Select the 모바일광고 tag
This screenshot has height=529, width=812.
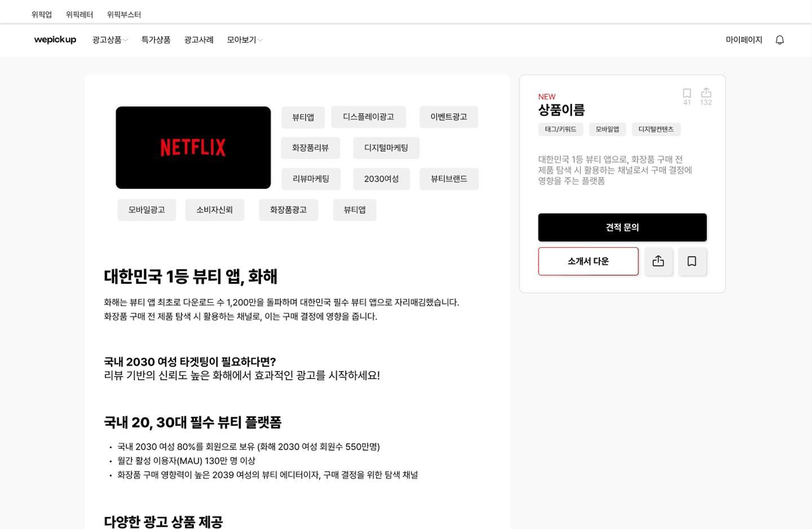pos(147,210)
